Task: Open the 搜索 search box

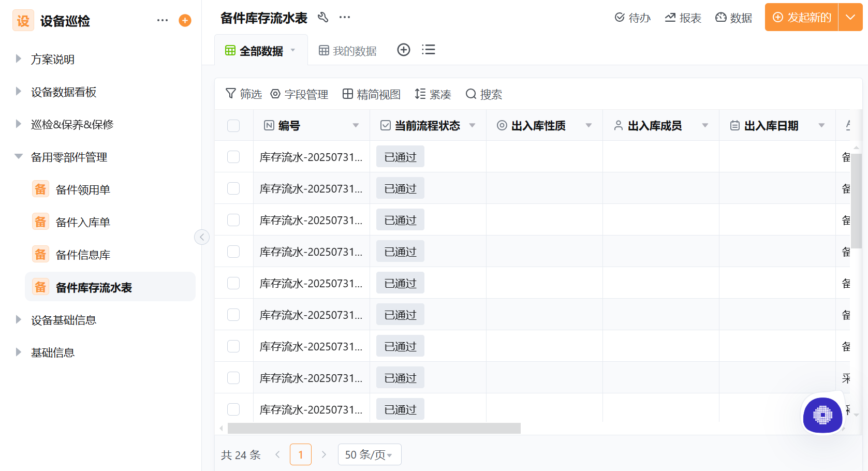Action: click(x=483, y=94)
